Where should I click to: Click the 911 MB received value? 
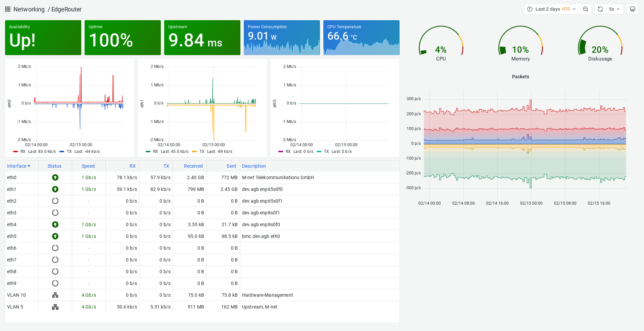[x=196, y=307]
